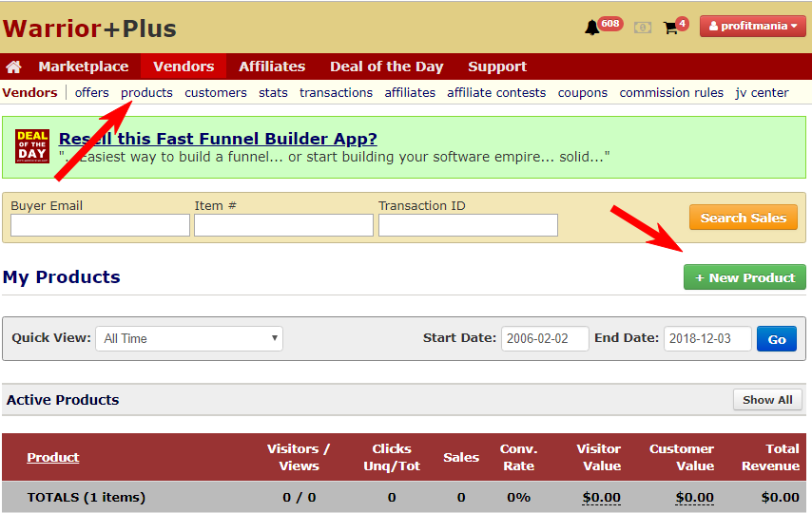Click the Total Revenue column header
Image resolution: width=812 pixels, height=513 pixels.
click(770, 457)
